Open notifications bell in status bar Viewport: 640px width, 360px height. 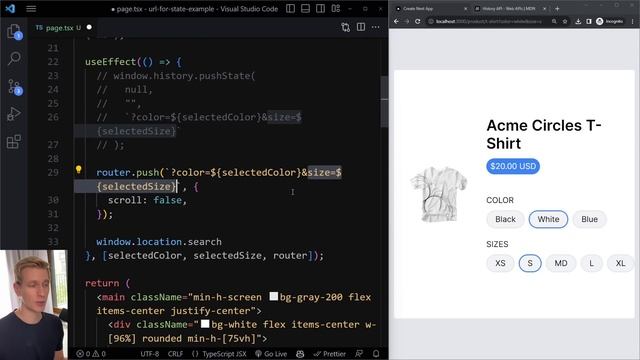pos(376,354)
